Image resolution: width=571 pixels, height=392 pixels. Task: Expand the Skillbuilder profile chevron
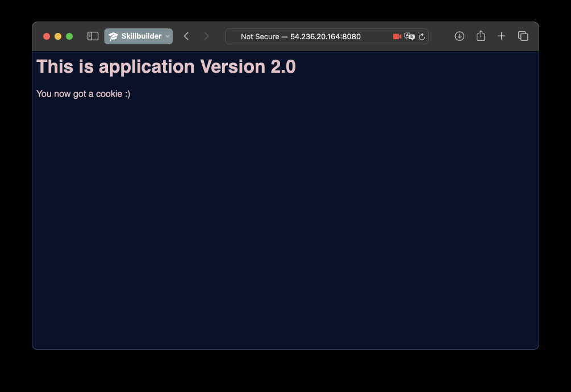(166, 36)
